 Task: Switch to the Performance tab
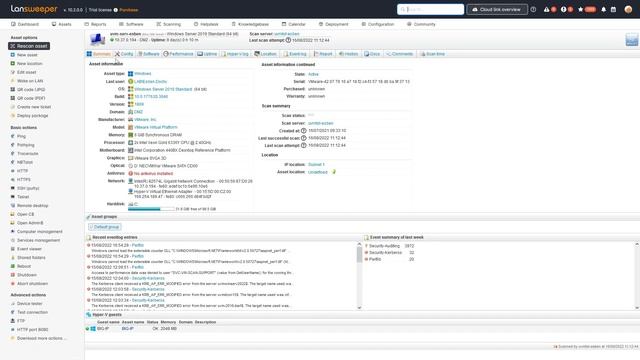(178, 54)
